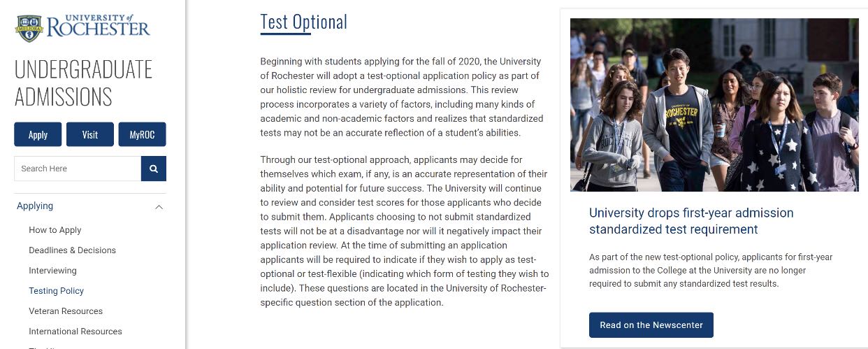Navigate to International Resources
Image resolution: width=868 pixels, height=349 pixels.
(x=75, y=332)
